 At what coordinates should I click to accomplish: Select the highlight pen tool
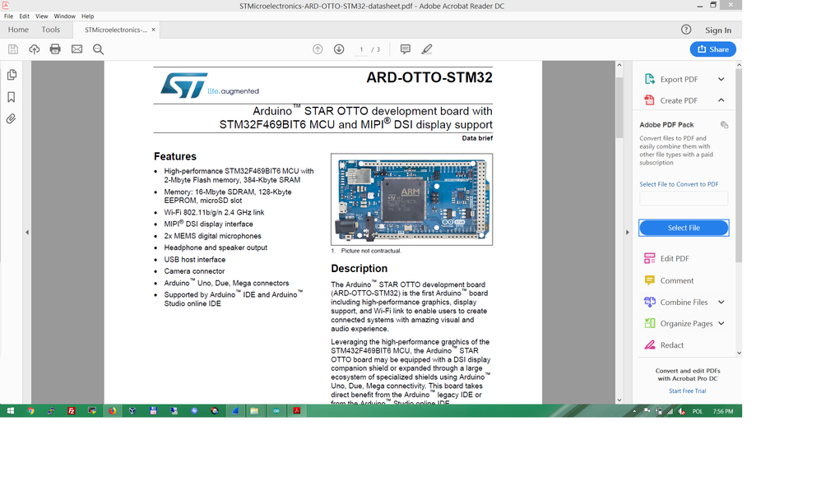427,49
